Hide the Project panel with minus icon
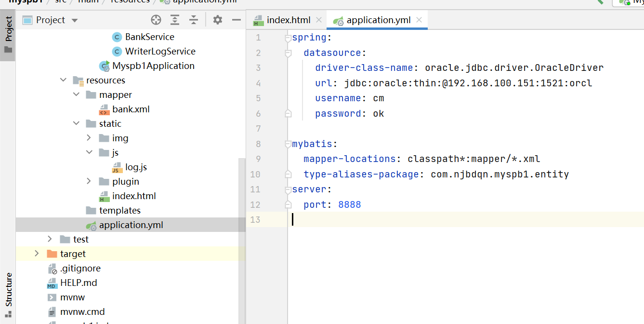Image resolution: width=644 pixels, height=324 pixels. pyautogui.click(x=237, y=20)
